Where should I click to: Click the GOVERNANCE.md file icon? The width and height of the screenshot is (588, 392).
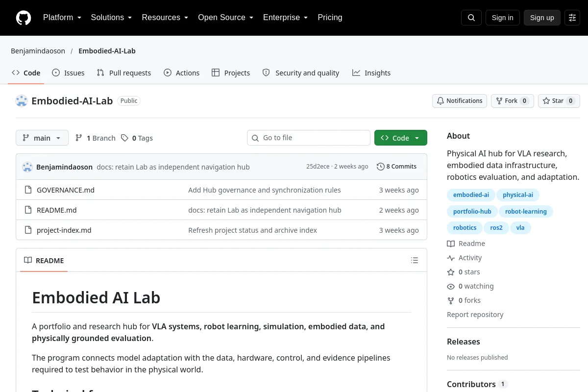[28, 190]
